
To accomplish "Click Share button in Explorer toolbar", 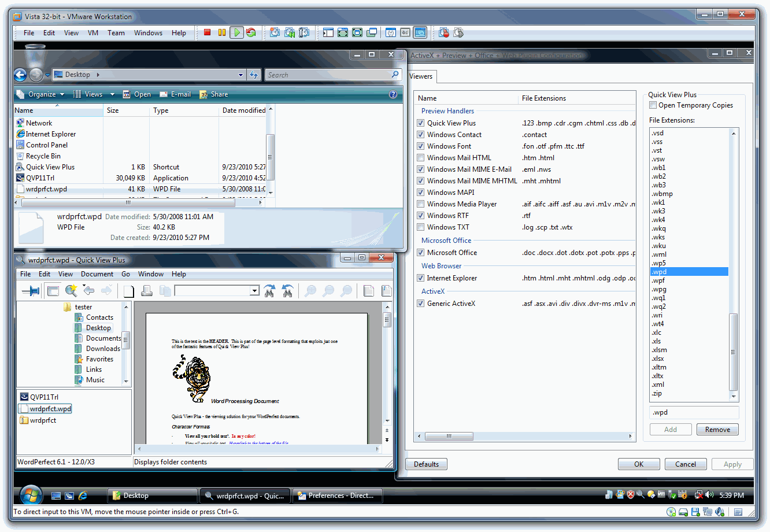I will click(x=213, y=94).
